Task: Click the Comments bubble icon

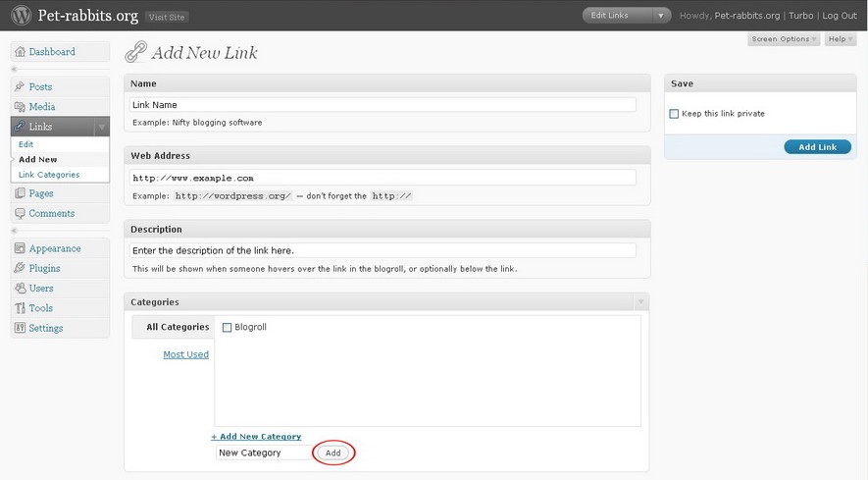Action: (20, 213)
